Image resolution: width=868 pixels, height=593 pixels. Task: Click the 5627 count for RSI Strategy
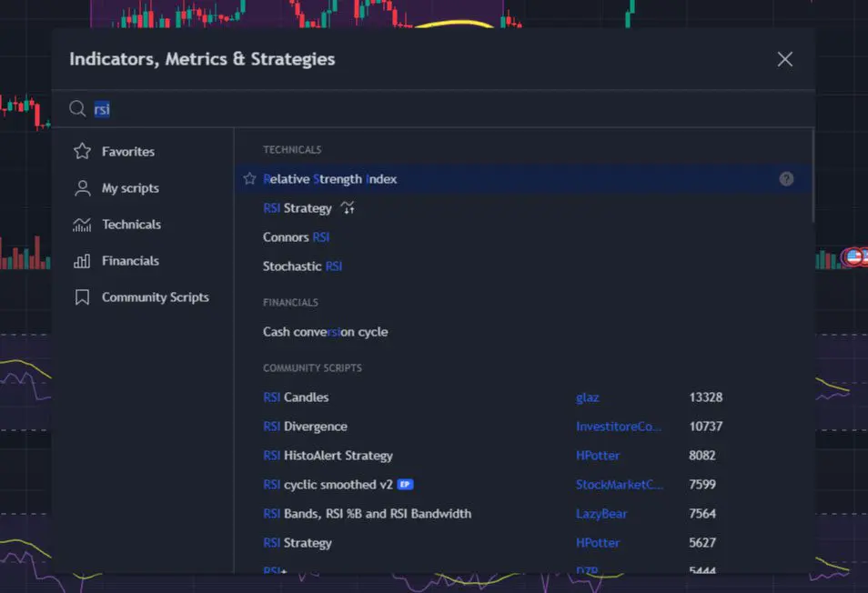click(x=701, y=543)
